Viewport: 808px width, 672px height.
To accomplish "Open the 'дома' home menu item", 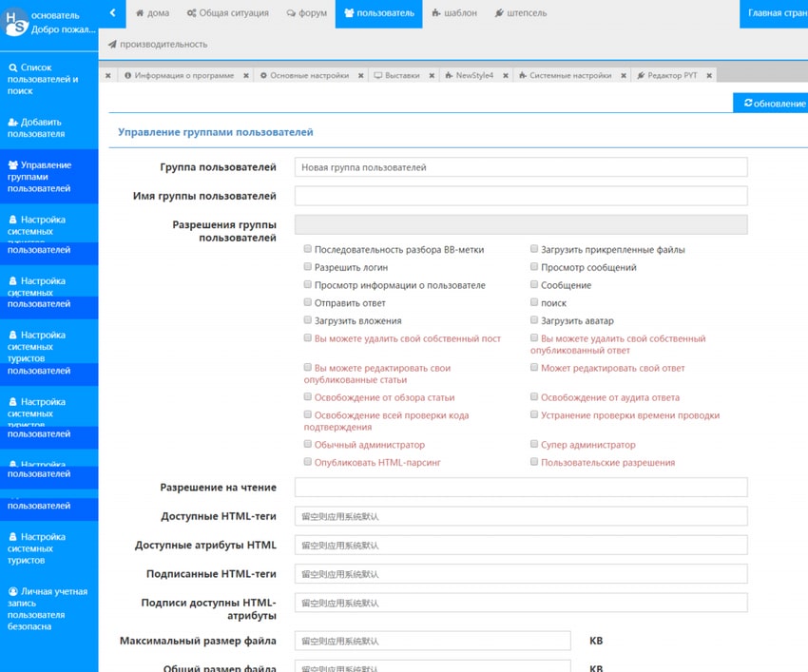I will pos(152,13).
